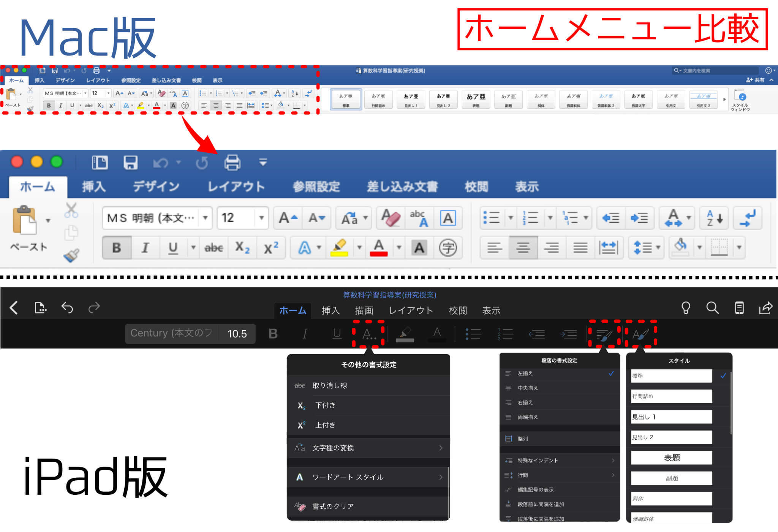Screen dimensions: 778x532
Task: Click the save floppy icon in enlarged Mac toolbar
Action: pos(130,162)
